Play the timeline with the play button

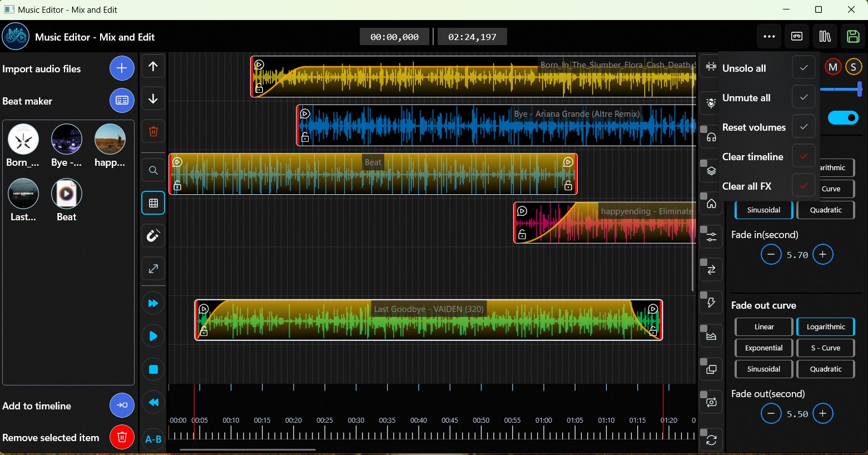pos(153,336)
